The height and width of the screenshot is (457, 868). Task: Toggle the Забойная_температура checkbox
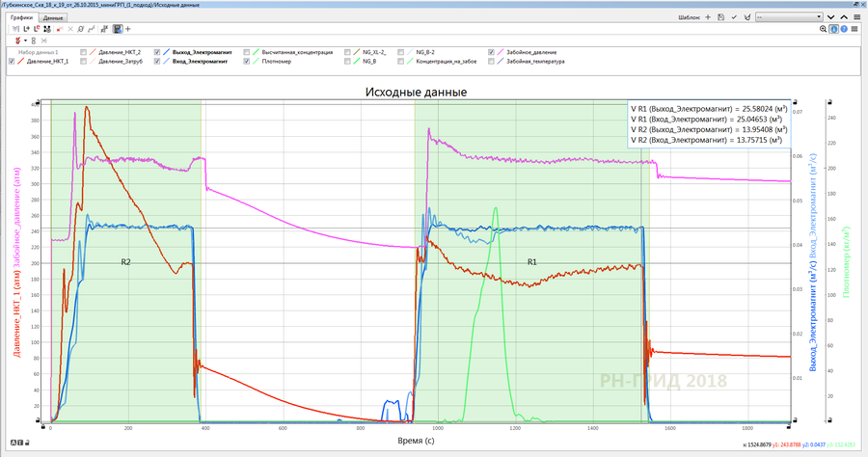tap(493, 61)
